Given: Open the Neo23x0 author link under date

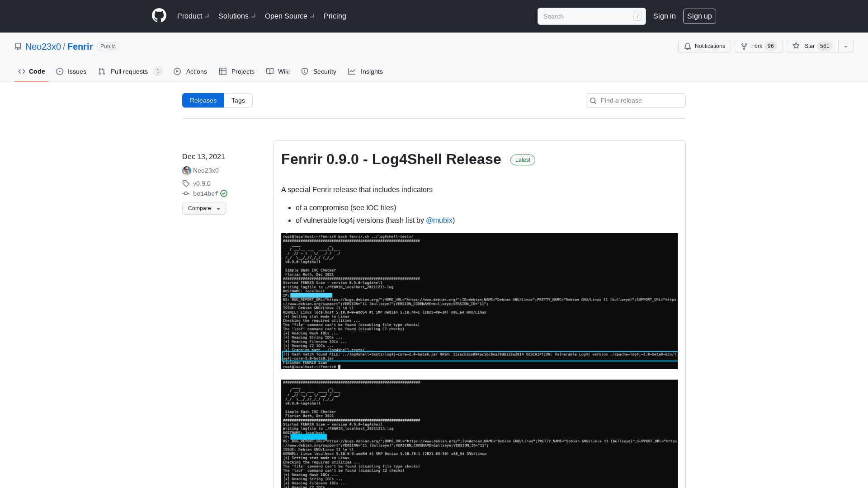Looking at the screenshot, I should click(x=206, y=170).
